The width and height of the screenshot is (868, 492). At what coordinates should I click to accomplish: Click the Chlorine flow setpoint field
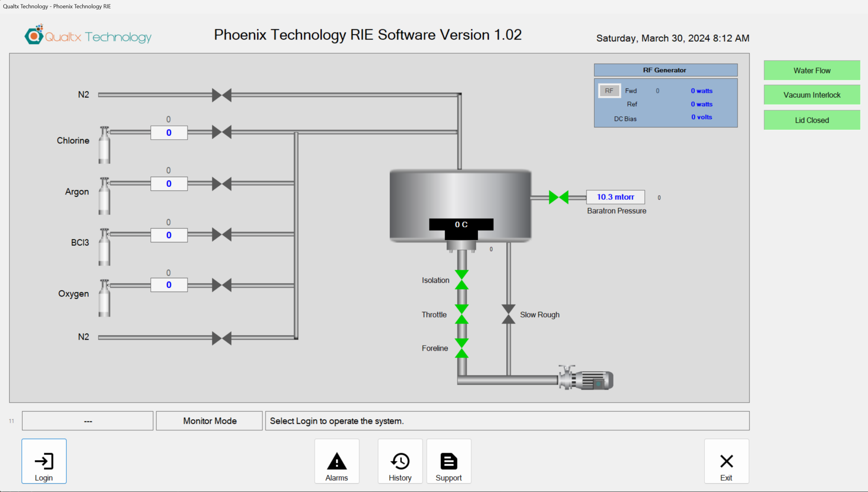pyautogui.click(x=169, y=133)
